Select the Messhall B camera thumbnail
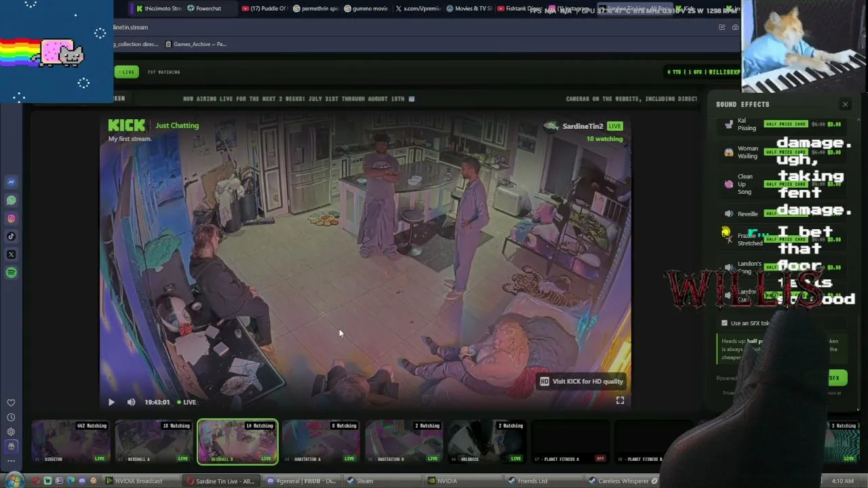868x488 pixels. (237, 442)
